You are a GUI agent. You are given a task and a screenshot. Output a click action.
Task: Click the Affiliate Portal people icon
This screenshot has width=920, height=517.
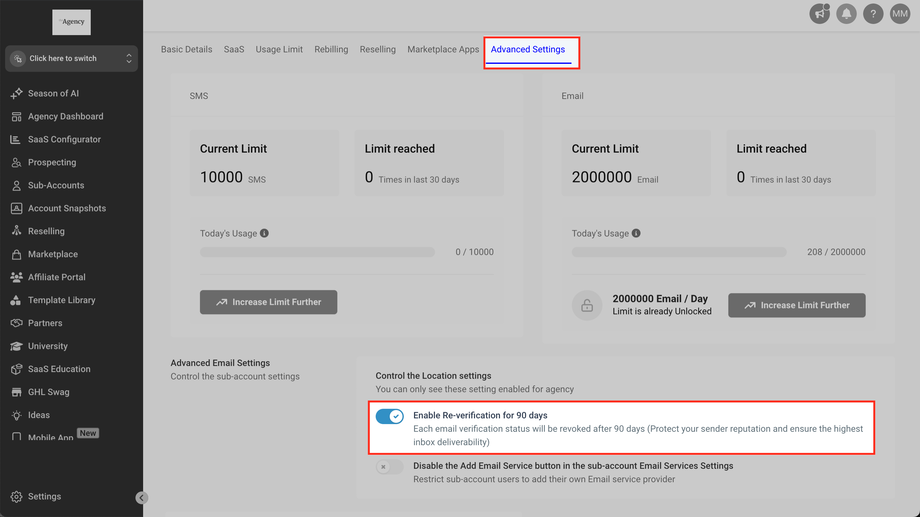click(x=16, y=277)
